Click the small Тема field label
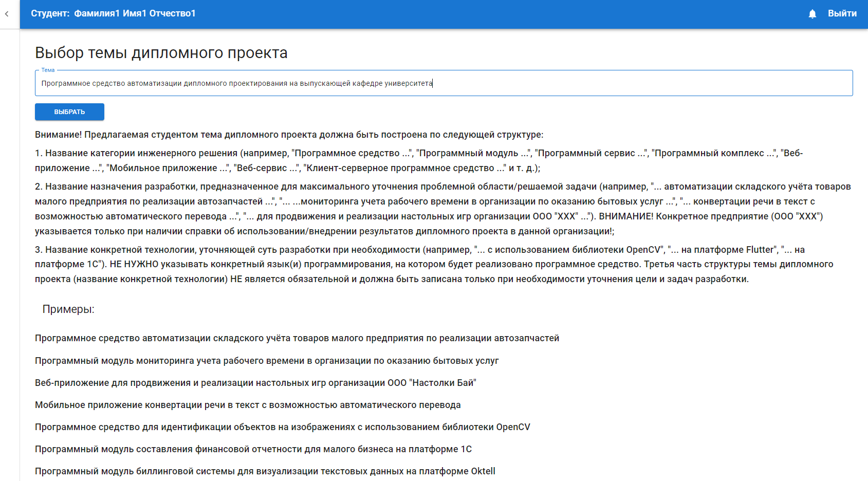This screenshot has height=481, width=868. 48,70
